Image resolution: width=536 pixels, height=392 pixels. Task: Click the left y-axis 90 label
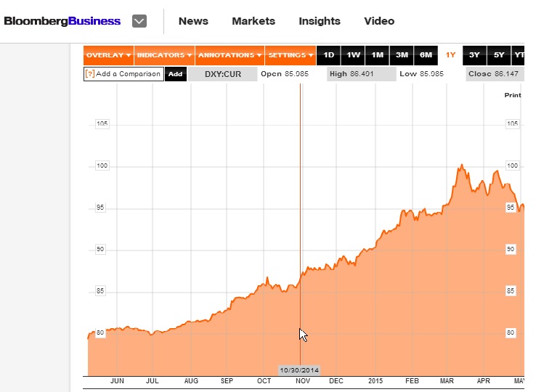click(100, 249)
